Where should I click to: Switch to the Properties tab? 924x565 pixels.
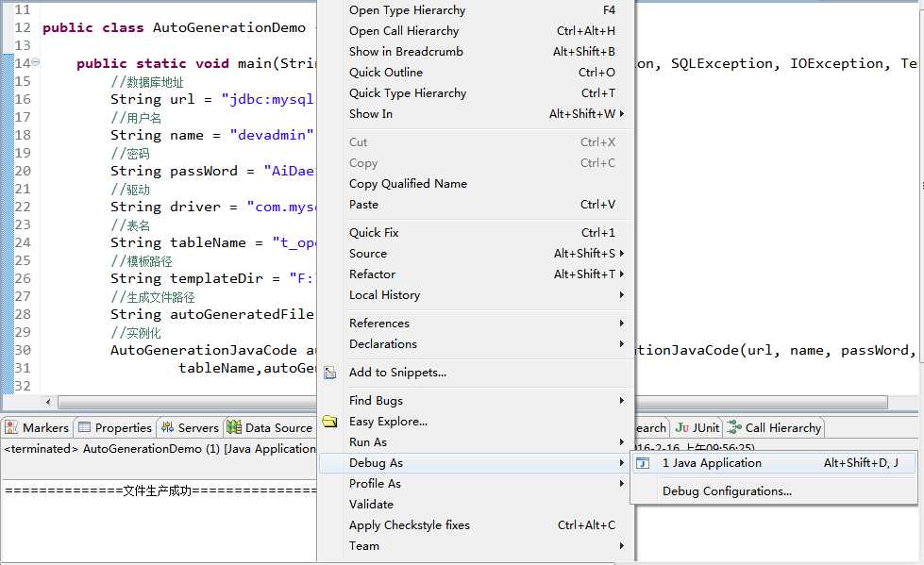[115, 427]
